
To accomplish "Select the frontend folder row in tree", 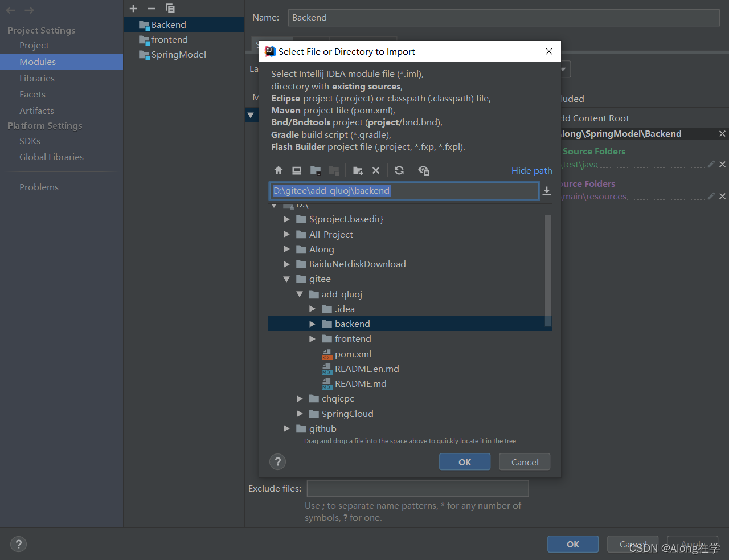I will pyautogui.click(x=410, y=338).
